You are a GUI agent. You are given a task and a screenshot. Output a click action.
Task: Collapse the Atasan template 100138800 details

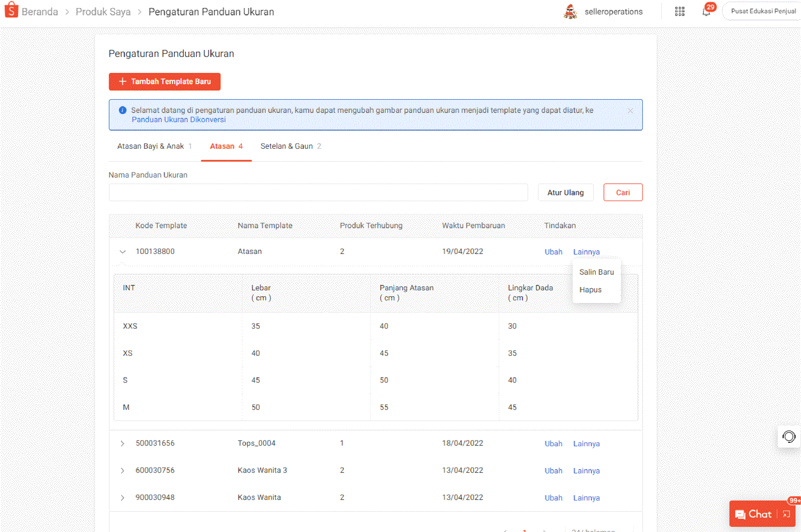122,251
